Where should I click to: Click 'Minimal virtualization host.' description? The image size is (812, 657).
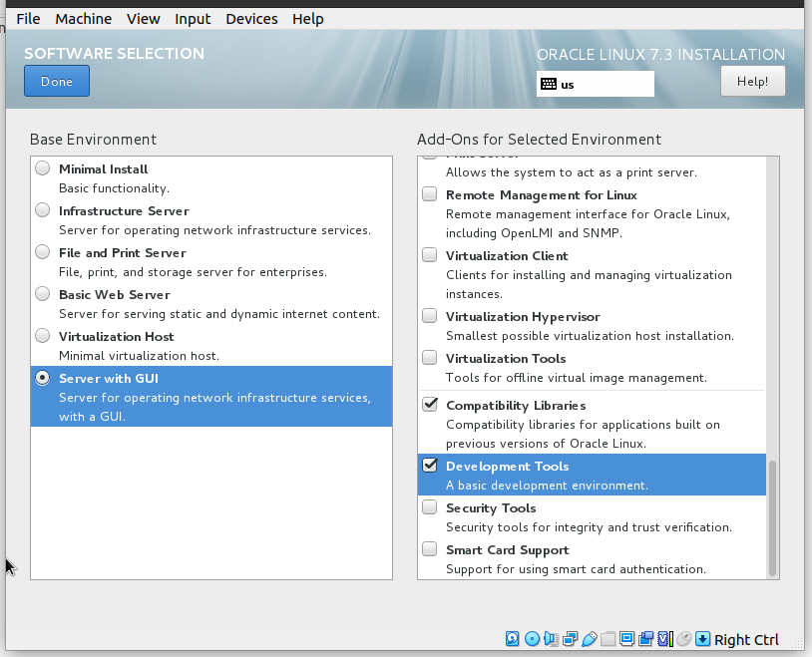[x=139, y=356]
